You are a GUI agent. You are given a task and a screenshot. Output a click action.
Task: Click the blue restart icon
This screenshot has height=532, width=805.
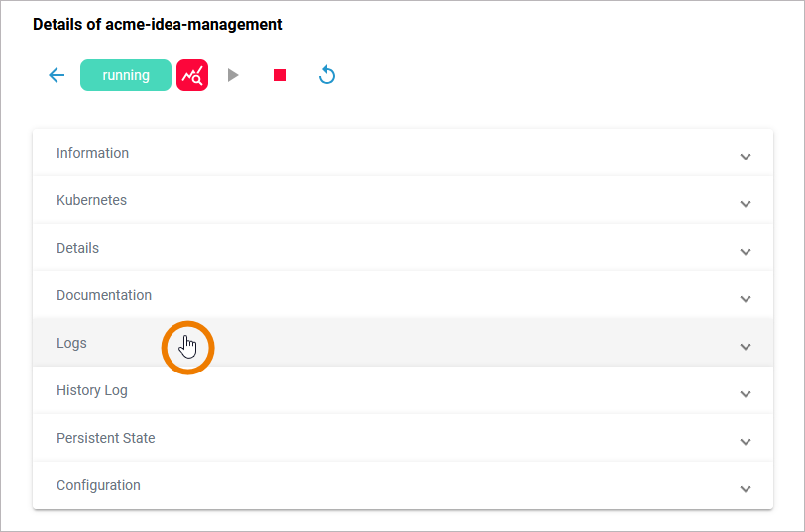pyautogui.click(x=327, y=75)
